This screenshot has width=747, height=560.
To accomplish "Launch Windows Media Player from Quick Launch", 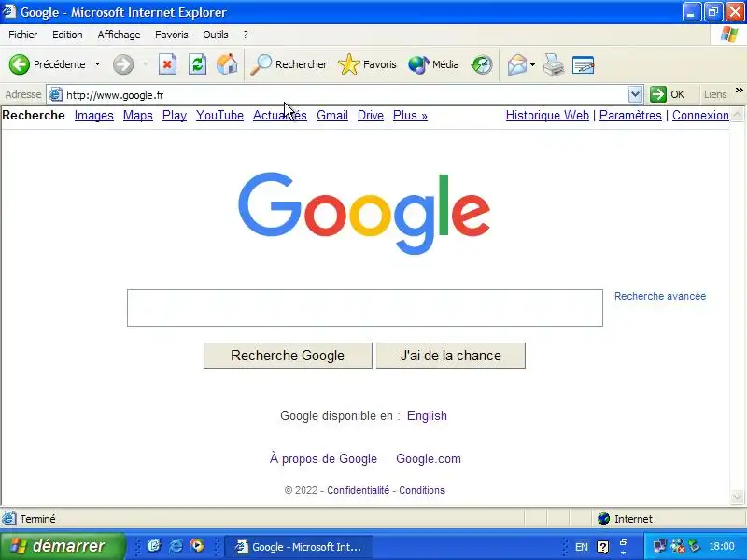I will coord(197,546).
